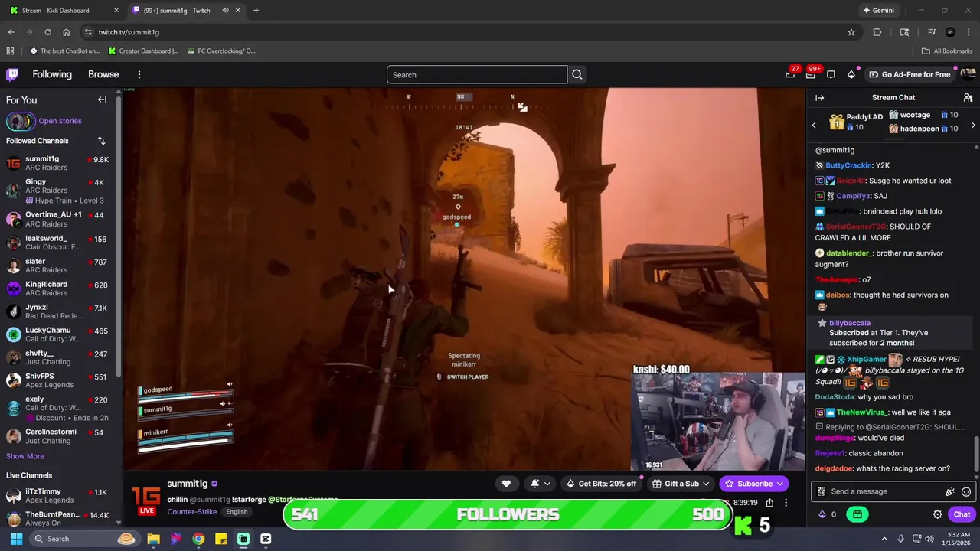The width and height of the screenshot is (980, 551).
Task: Open the chat community users list icon
Action: 968,98
